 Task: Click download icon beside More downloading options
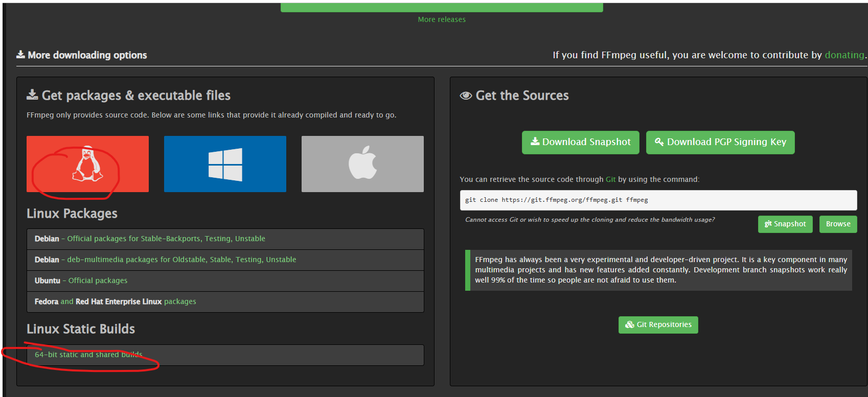coord(20,54)
